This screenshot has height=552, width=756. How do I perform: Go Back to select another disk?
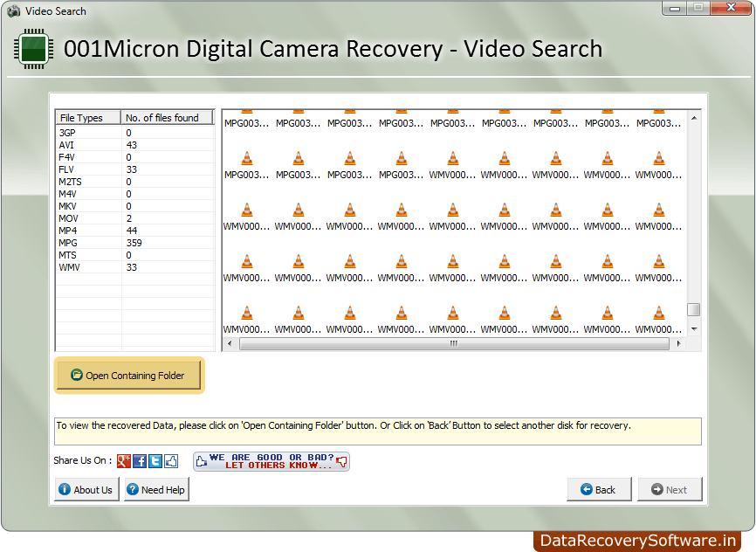click(x=599, y=490)
